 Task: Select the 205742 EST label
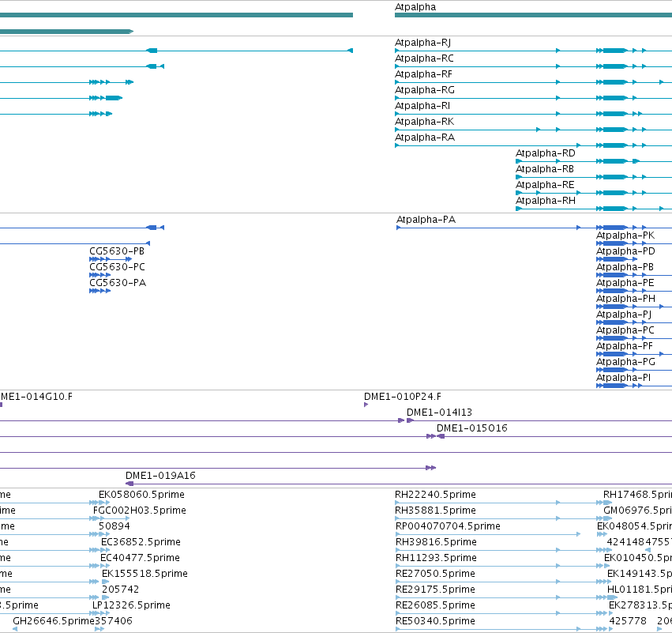pyautogui.click(x=121, y=590)
